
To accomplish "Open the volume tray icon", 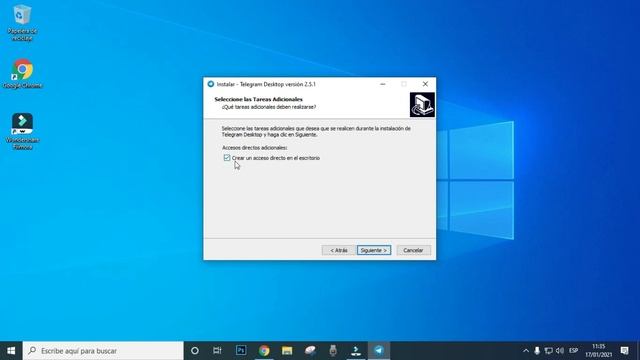I will [560, 351].
